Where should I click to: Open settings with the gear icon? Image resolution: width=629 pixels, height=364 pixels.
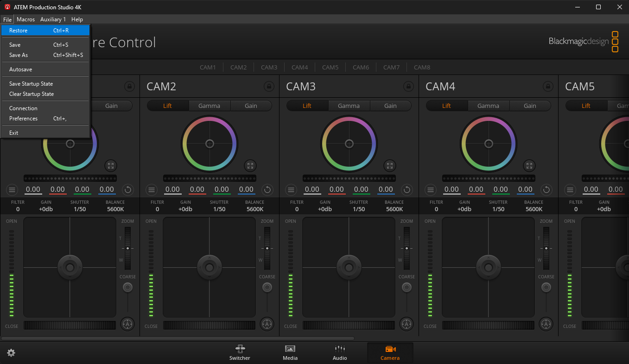[x=11, y=353]
